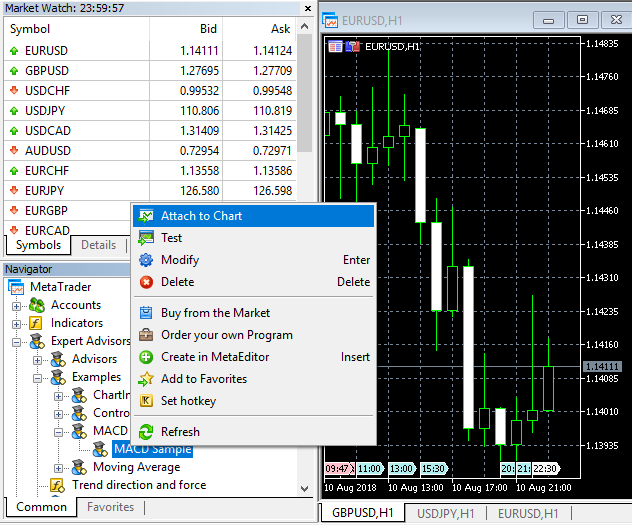The image size is (632, 525).
Task: Click the Set hotkey icon
Action: click(x=146, y=401)
